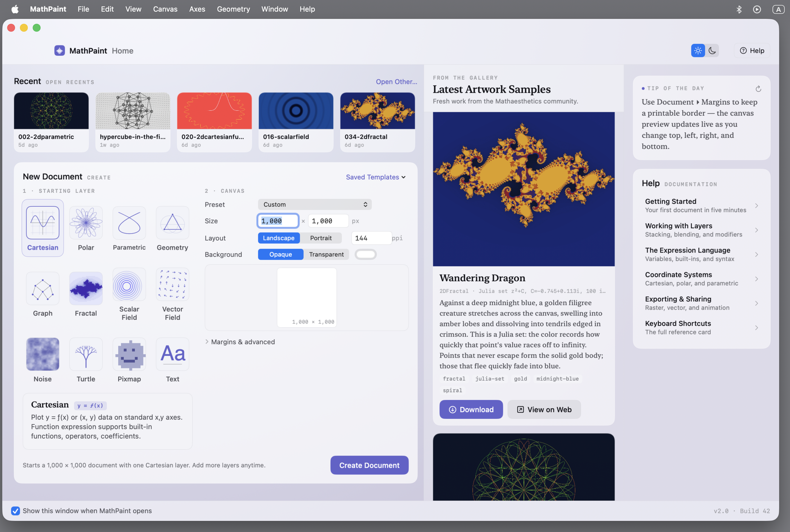This screenshot has width=790, height=532.
Task: Set background to Opaque
Action: pos(281,254)
